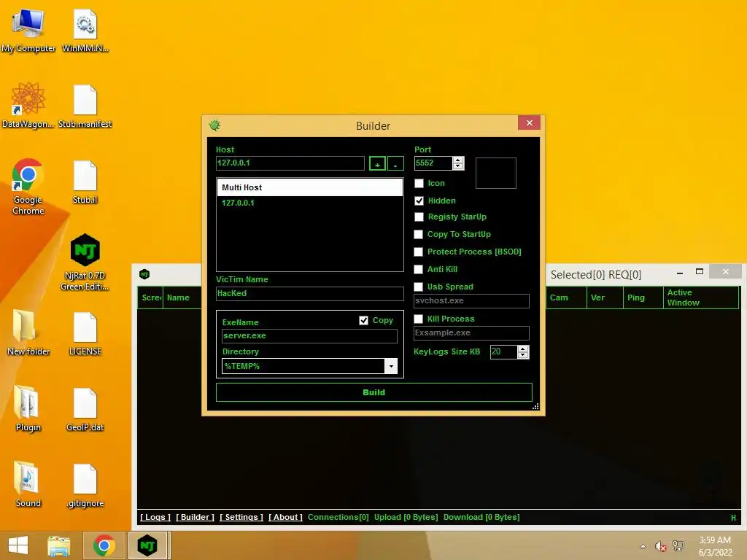Image resolution: width=747 pixels, height=560 pixels.
Task: Click the Ping column header
Action: coord(643,297)
